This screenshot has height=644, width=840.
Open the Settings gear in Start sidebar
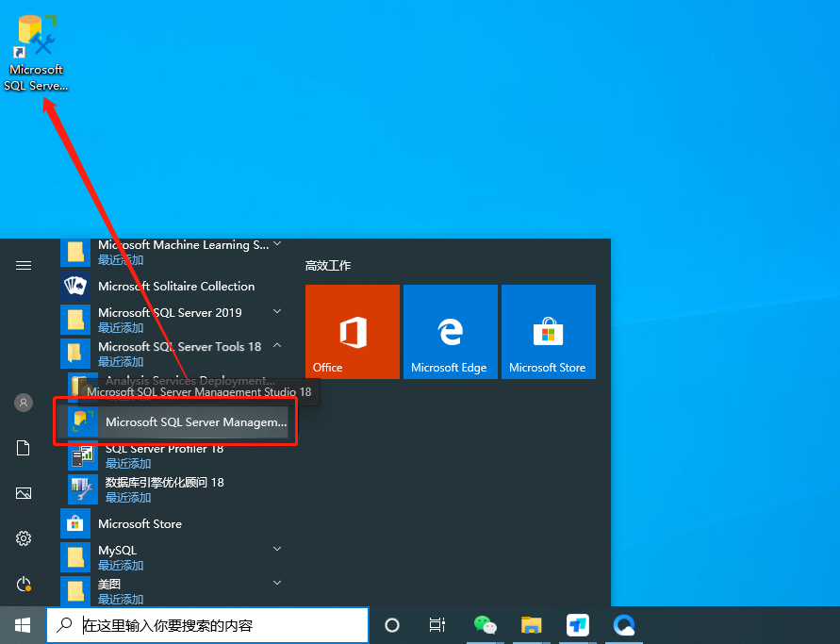tap(24, 537)
